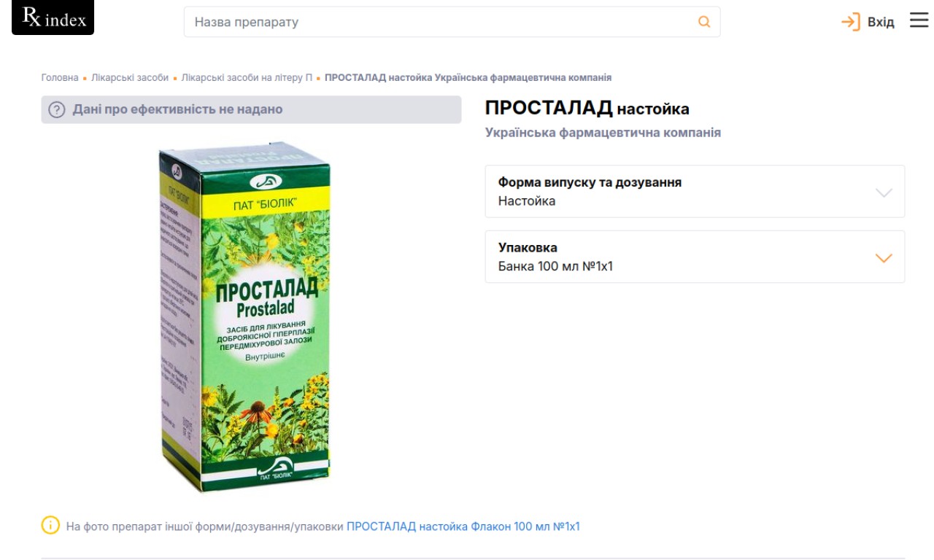The width and height of the screenshot is (934, 560).
Task: Click the Rx index logo
Action: coord(53,17)
